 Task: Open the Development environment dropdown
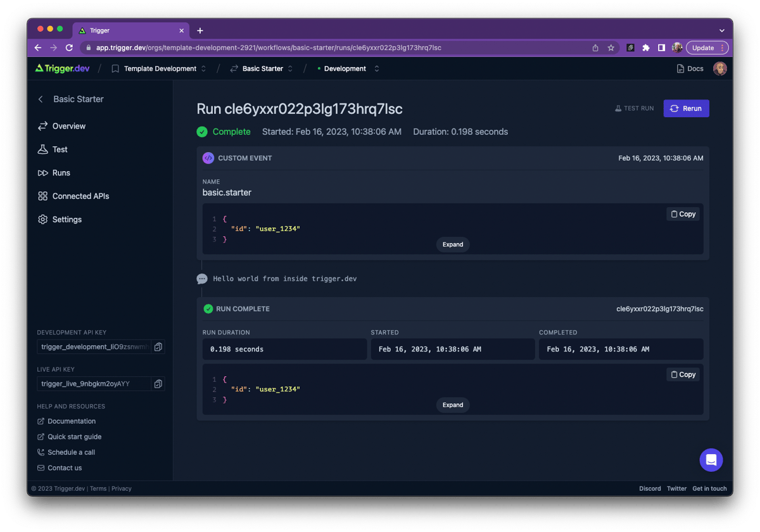pyautogui.click(x=348, y=68)
